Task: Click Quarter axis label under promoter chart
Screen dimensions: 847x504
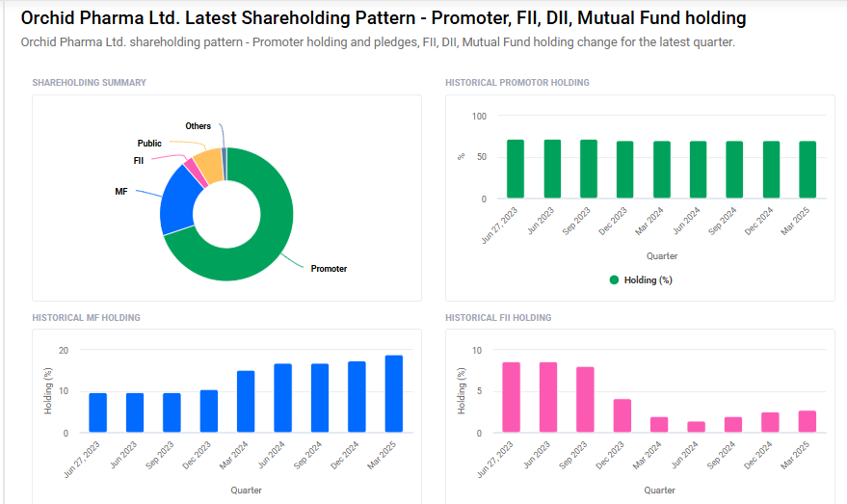Action: 662,256
